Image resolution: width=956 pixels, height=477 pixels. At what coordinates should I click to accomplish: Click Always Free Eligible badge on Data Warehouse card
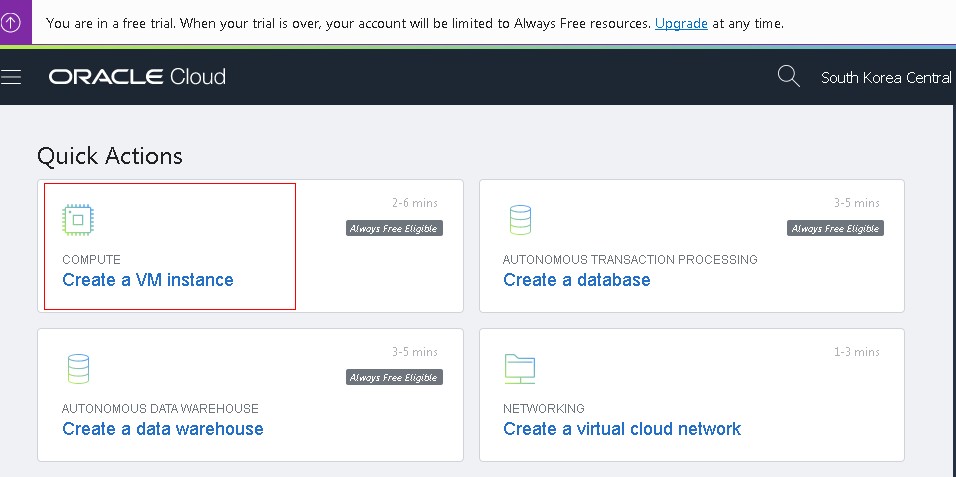[x=394, y=378]
